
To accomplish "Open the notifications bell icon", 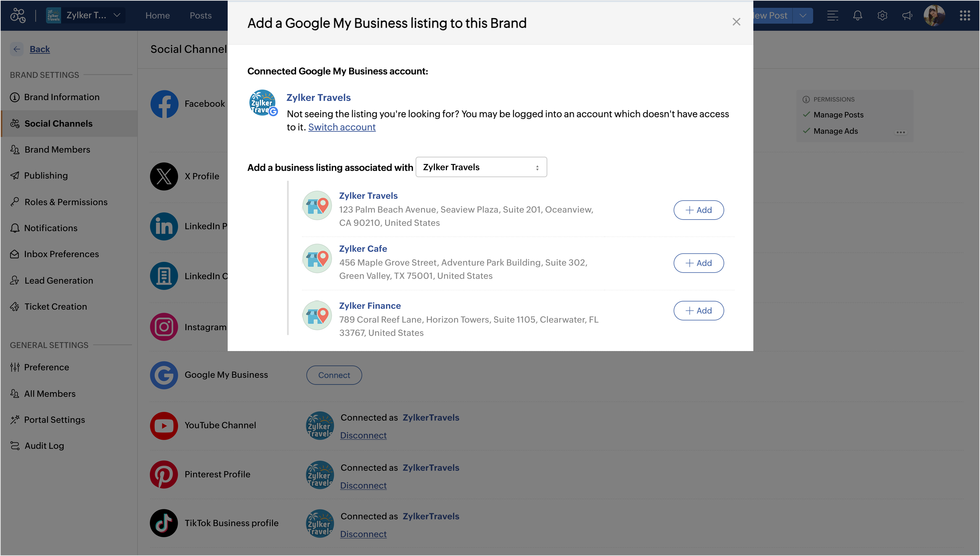I will pyautogui.click(x=857, y=15).
